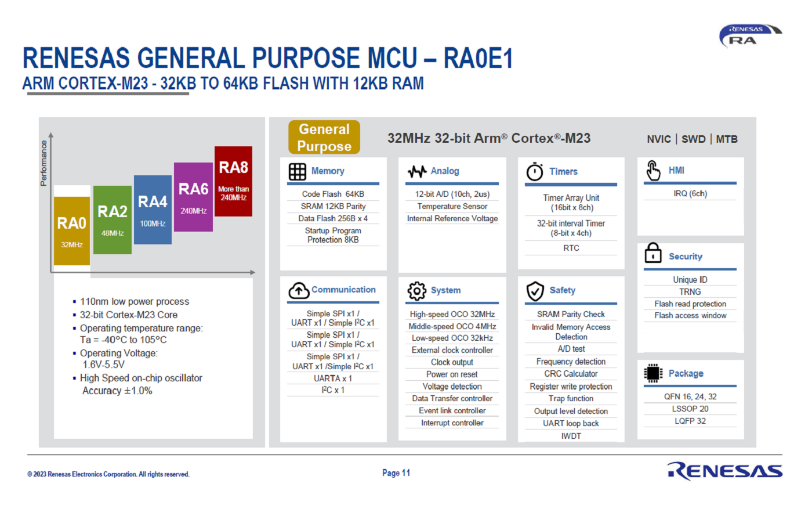Click the '32-bit interval Timer' entry
This screenshot has height=505, width=812.
[x=571, y=228]
